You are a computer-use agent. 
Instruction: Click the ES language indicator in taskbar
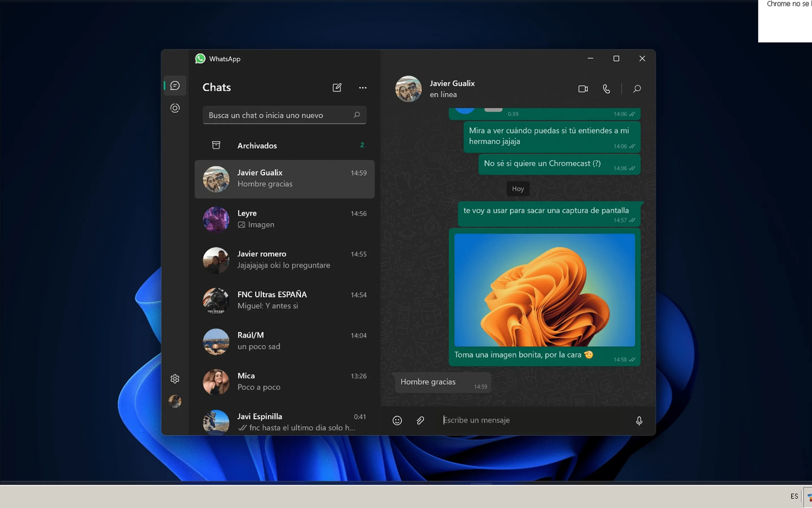tap(794, 497)
